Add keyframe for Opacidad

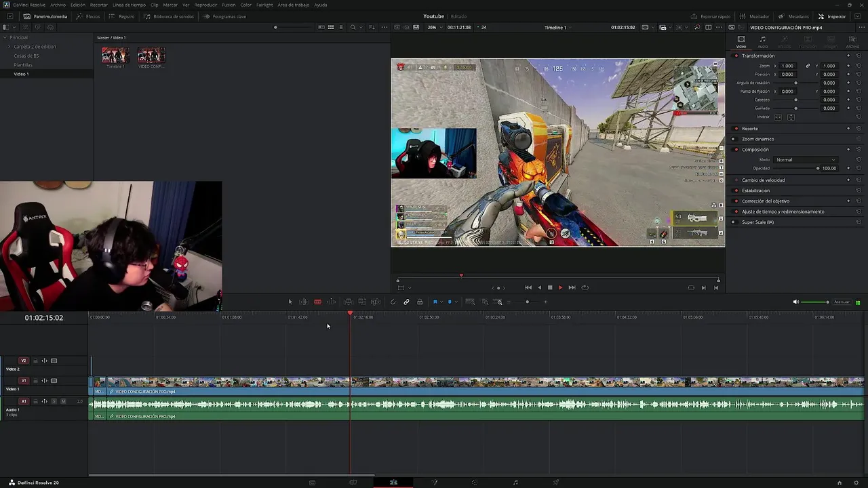tap(848, 168)
